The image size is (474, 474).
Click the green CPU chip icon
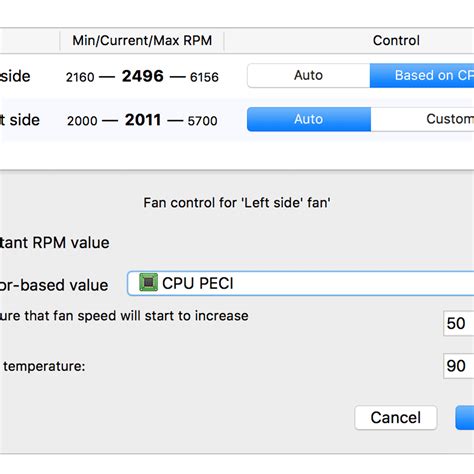(148, 282)
